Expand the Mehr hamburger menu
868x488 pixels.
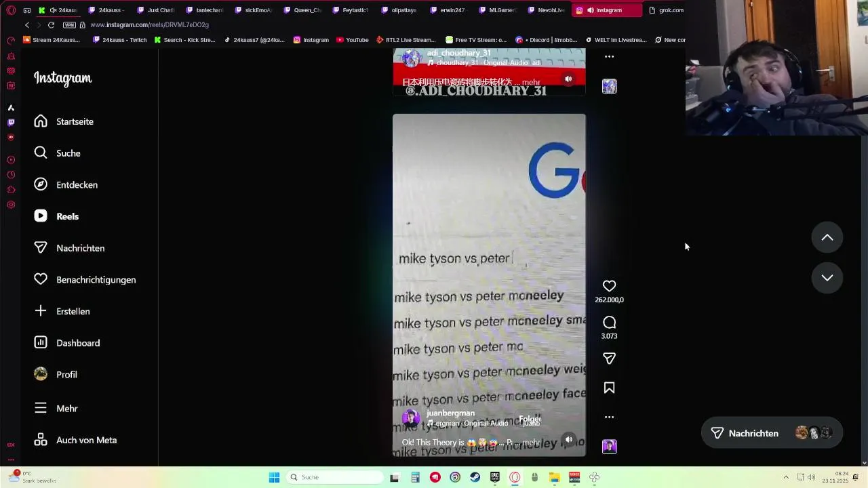pyautogui.click(x=41, y=408)
